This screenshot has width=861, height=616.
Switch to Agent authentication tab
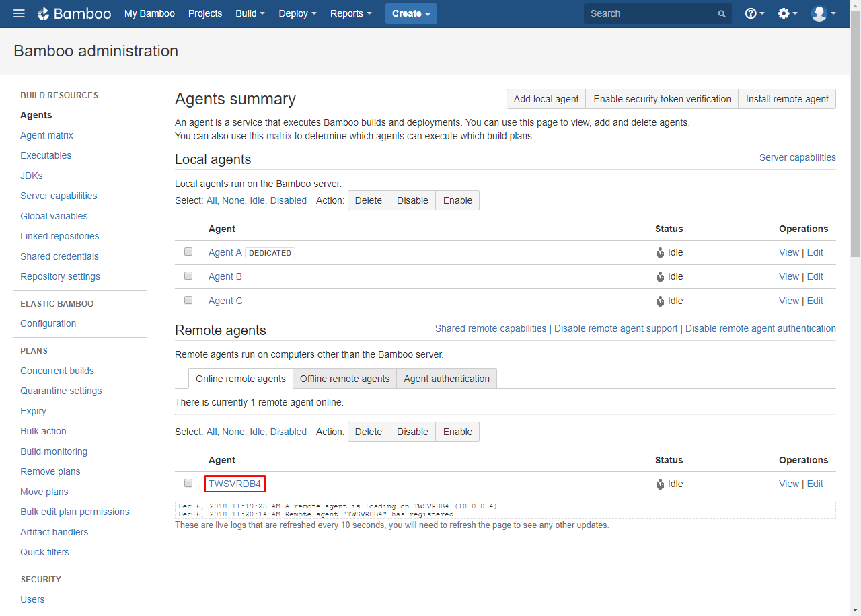point(447,379)
